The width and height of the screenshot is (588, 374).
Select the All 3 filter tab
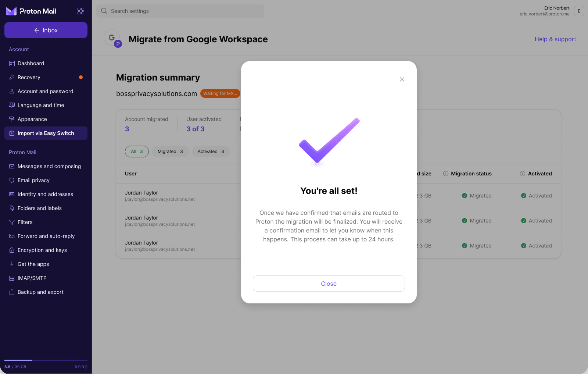click(137, 152)
